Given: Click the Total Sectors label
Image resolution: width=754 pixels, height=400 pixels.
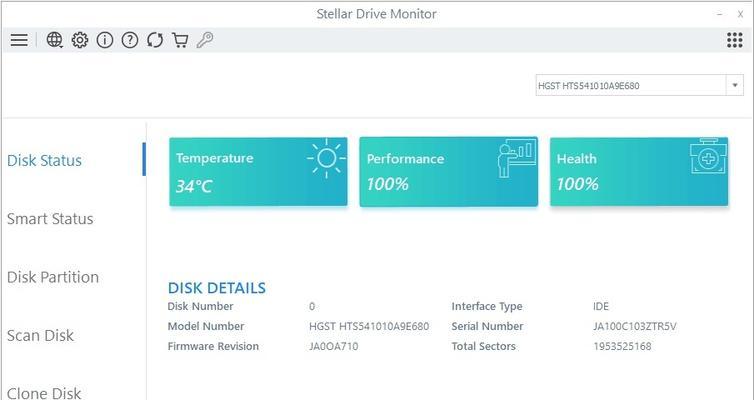Looking at the screenshot, I should pyautogui.click(x=483, y=346).
